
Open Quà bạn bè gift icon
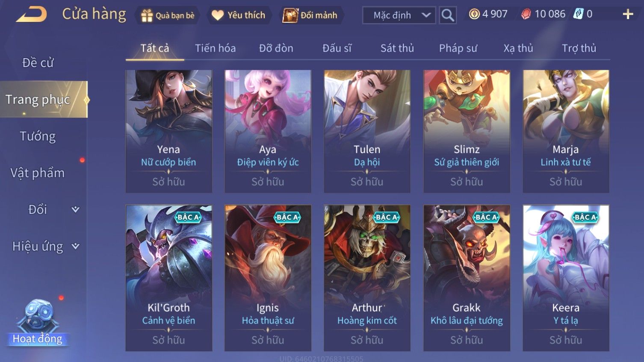tap(147, 15)
